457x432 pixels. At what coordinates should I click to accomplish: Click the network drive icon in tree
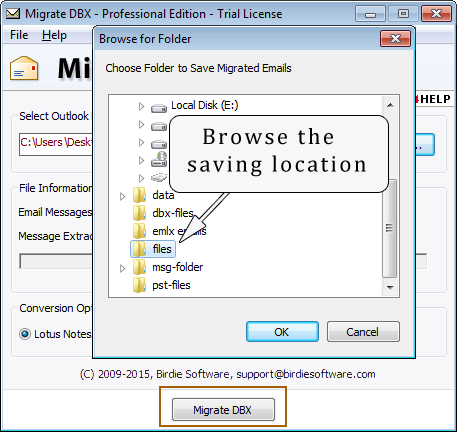[159, 159]
